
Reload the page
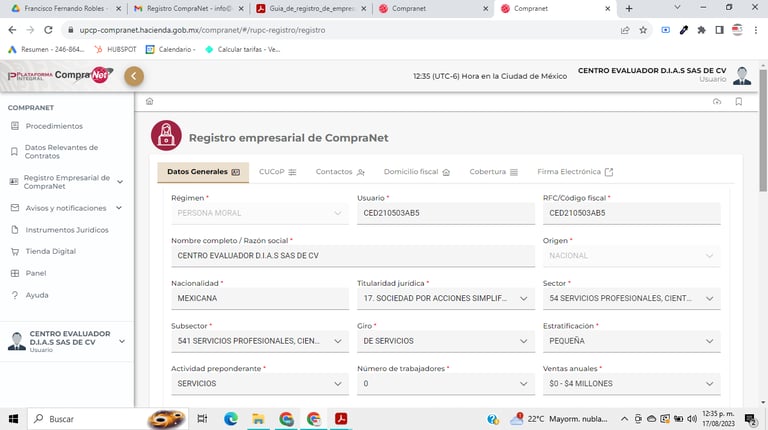[48, 30]
